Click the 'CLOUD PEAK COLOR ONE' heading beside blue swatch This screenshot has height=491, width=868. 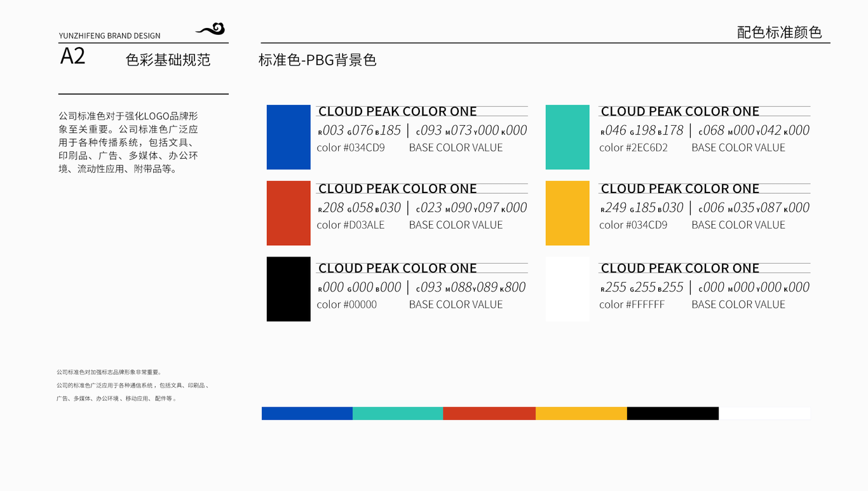coord(398,112)
